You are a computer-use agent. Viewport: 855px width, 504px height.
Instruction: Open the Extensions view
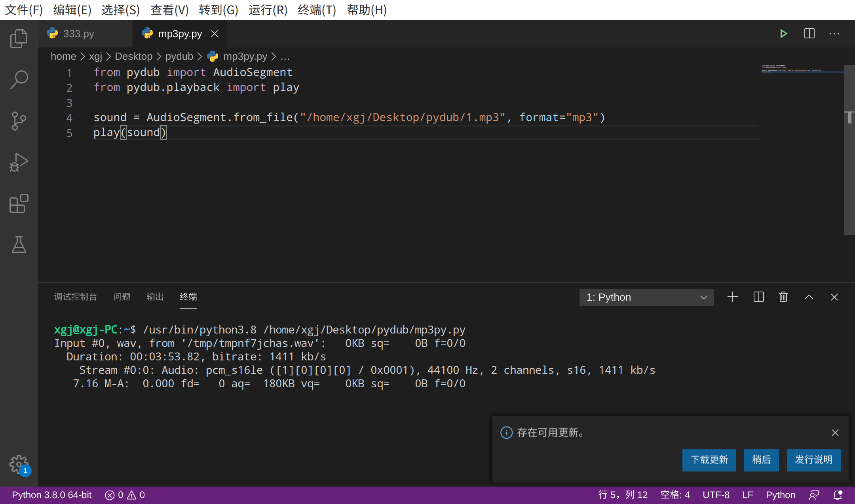[19, 203]
